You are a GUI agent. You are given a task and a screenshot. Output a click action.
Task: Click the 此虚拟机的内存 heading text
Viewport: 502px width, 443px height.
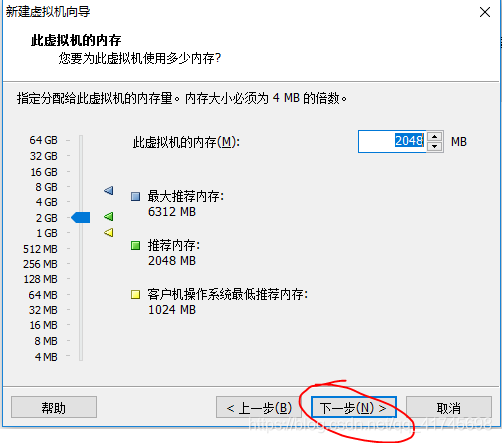(x=76, y=40)
